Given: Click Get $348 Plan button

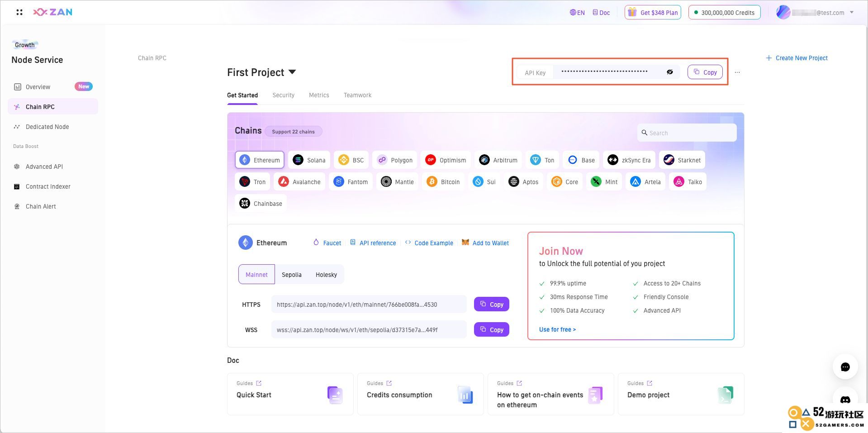Looking at the screenshot, I should click(653, 13).
